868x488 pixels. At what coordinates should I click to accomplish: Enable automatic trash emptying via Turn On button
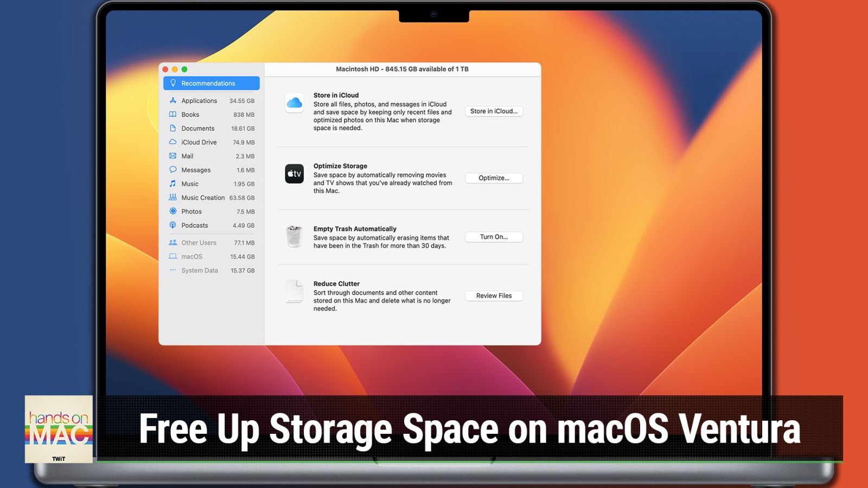(x=494, y=237)
